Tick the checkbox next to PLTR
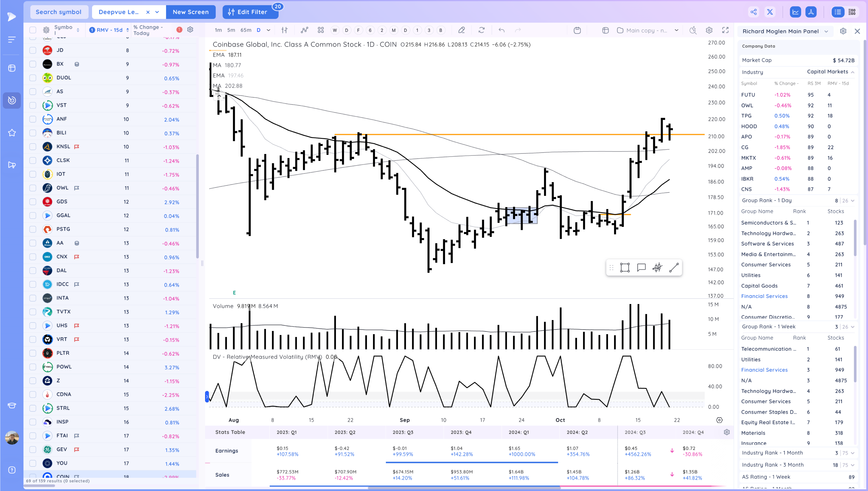 [33, 353]
